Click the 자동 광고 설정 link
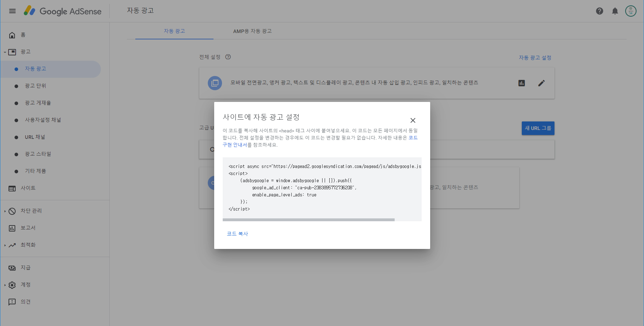644x326 pixels. (x=535, y=58)
